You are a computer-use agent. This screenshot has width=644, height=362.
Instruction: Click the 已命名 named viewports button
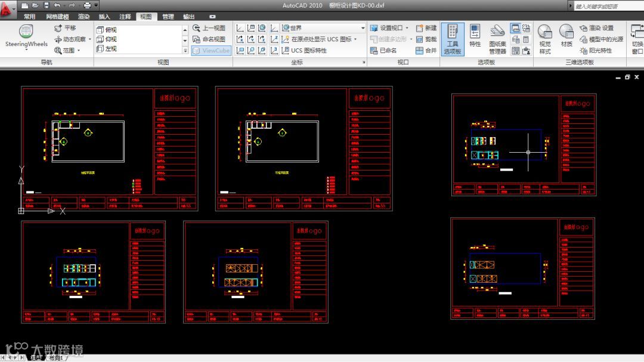(x=383, y=51)
